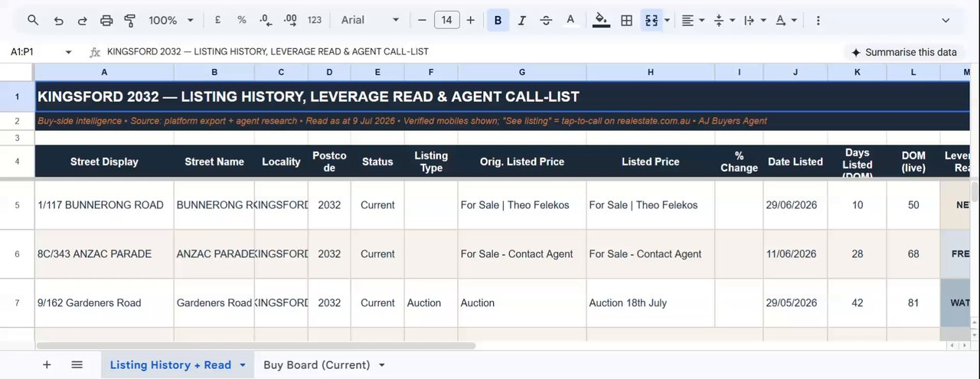Open the search menus magnifier icon
Viewport: 980px width, 379px height.
[x=33, y=21]
